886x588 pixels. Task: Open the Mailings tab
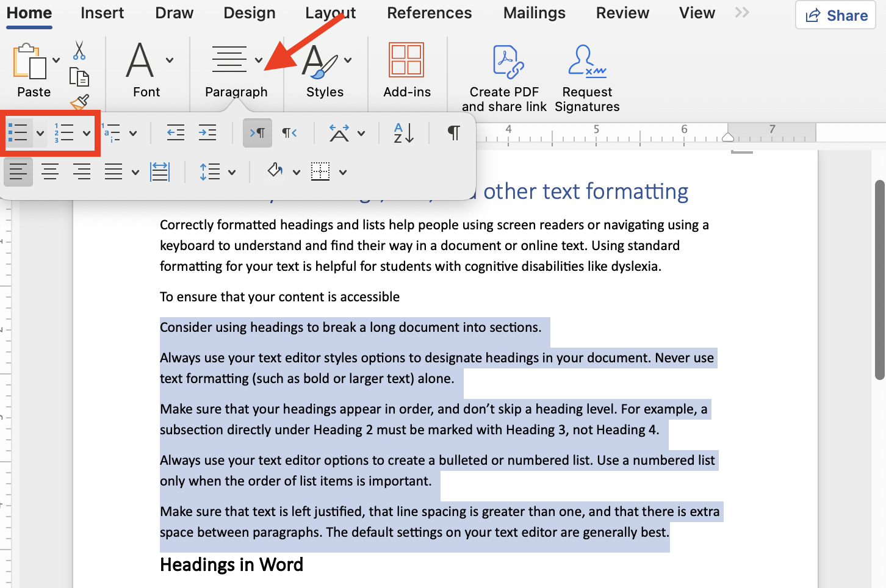[x=534, y=13]
